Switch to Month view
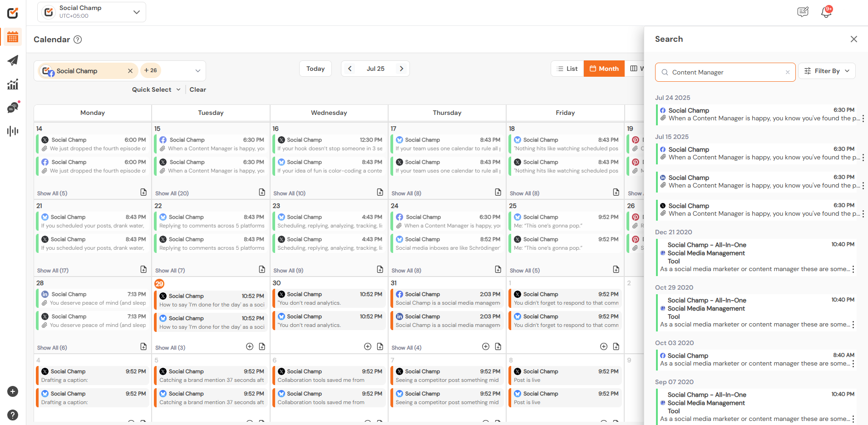 (604, 69)
